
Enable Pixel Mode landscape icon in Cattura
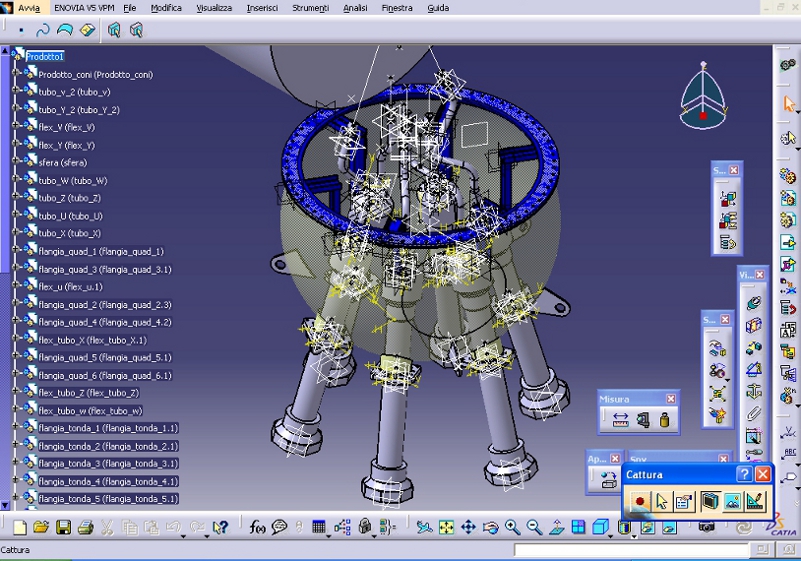(x=733, y=502)
